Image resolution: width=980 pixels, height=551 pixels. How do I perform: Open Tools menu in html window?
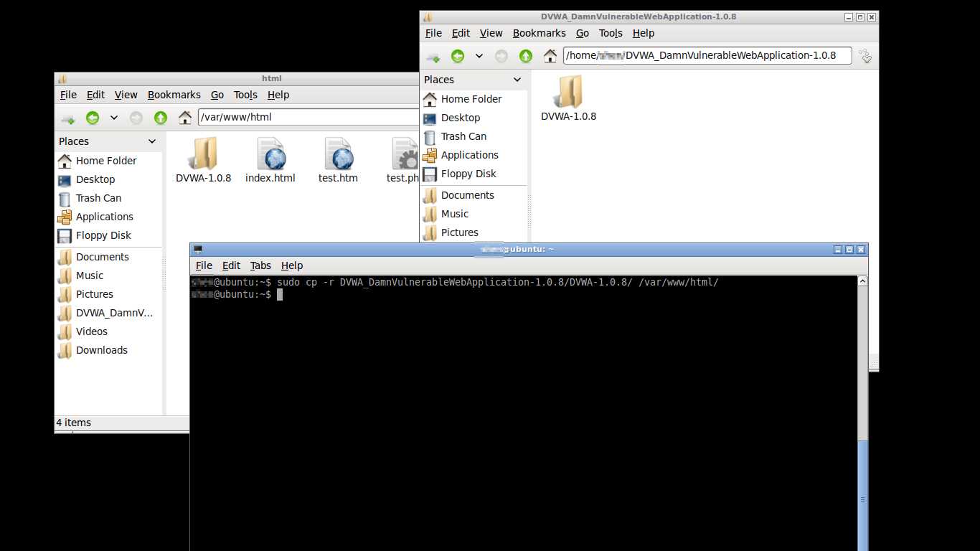[245, 95]
